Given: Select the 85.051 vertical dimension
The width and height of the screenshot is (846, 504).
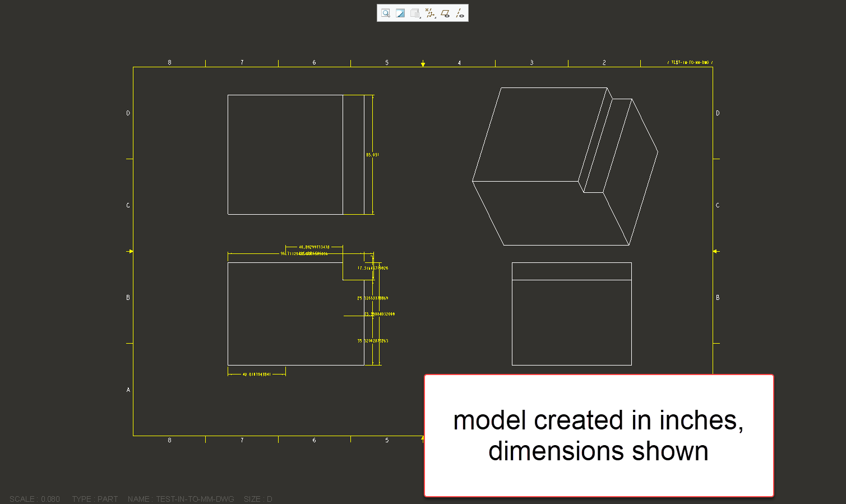Looking at the screenshot, I should (372, 154).
